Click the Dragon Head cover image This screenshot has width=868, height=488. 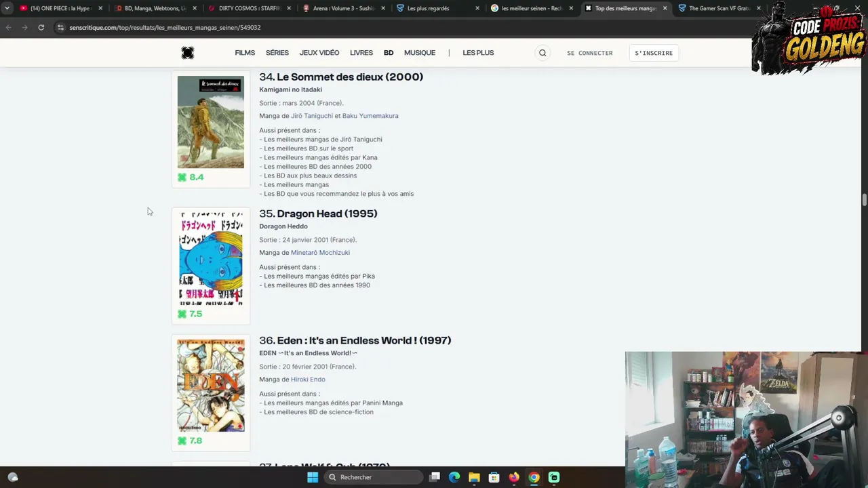point(211,259)
